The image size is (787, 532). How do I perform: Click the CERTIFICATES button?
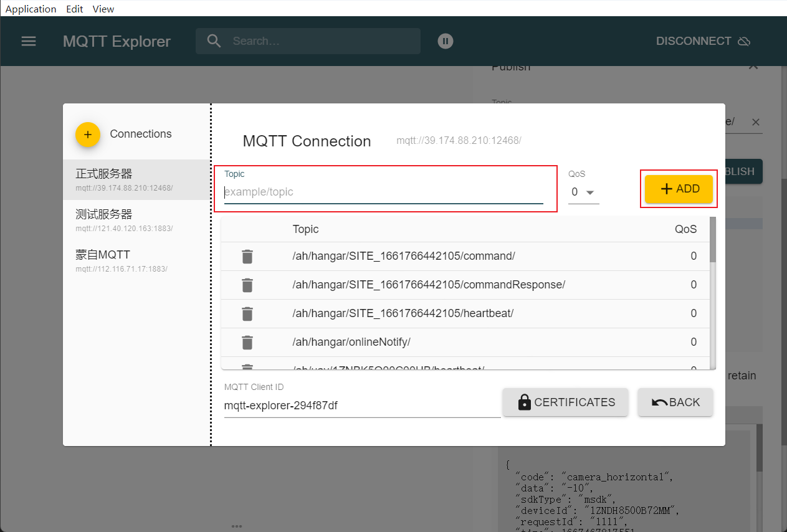(x=565, y=402)
